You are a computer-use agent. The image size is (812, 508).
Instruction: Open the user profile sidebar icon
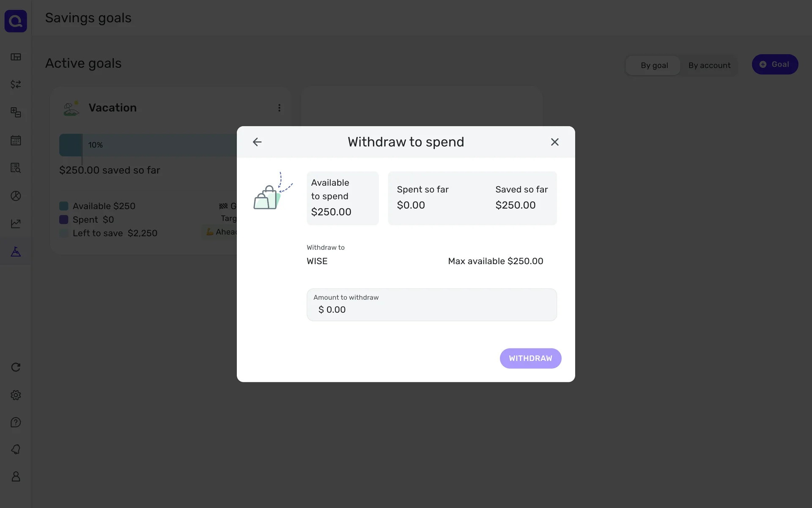(16, 477)
